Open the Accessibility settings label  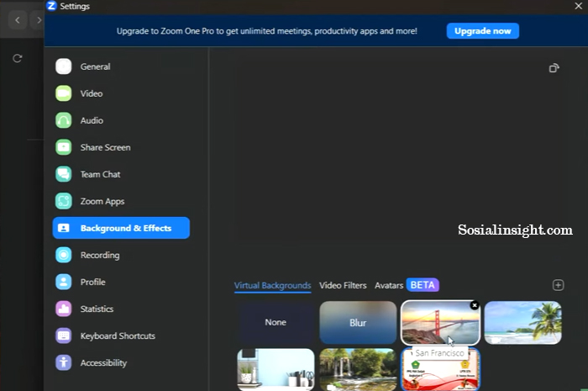point(103,363)
